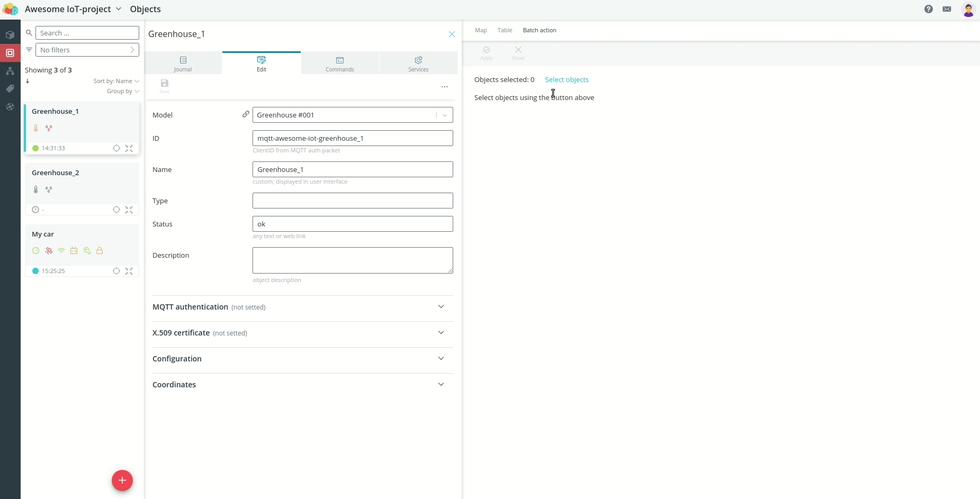The height and width of the screenshot is (499, 980).
Task: Switch to the Services tab
Action: pyautogui.click(x=418, y=63)
